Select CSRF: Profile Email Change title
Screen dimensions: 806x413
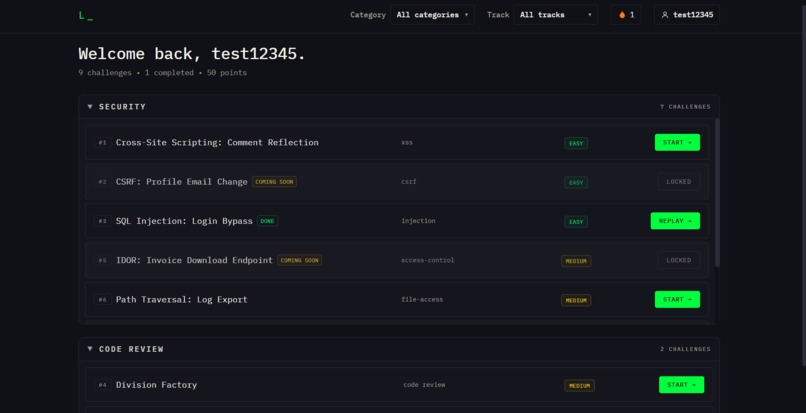(181, 182)
